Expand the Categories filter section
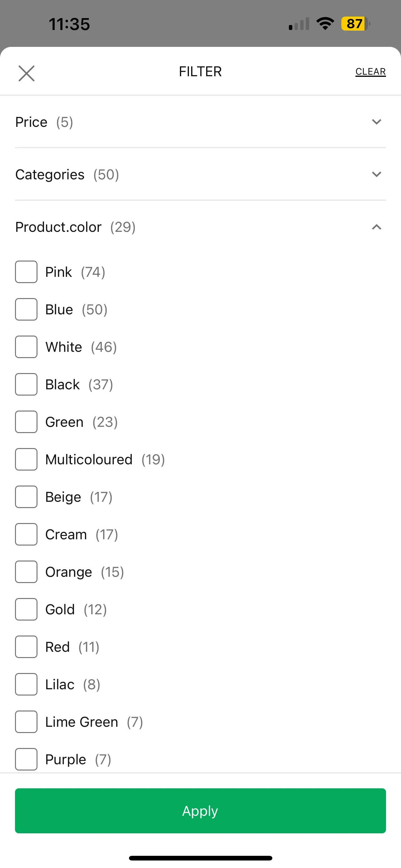 [x=200, y=174]
